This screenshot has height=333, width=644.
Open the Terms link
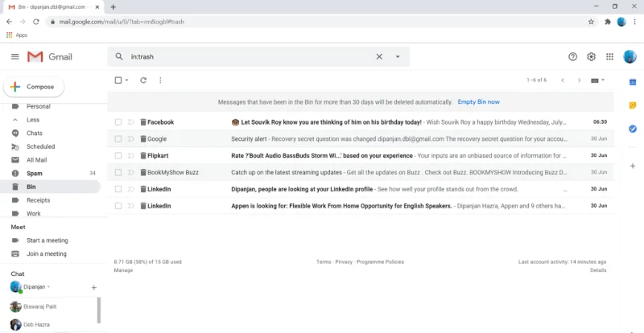[324, 261]
